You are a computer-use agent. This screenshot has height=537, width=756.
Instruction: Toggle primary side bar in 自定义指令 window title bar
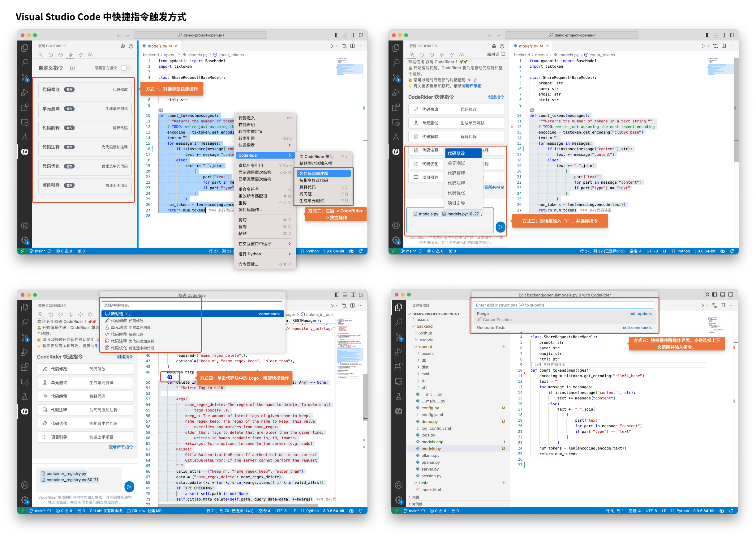click(337, 35)
